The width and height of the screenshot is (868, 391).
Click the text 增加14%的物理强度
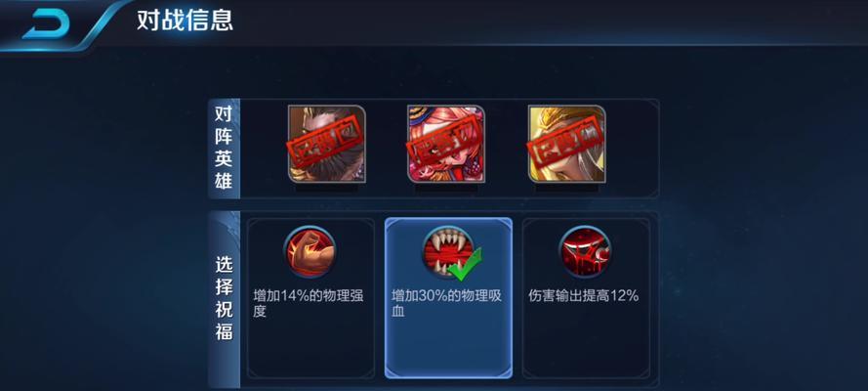coord(309,303)
